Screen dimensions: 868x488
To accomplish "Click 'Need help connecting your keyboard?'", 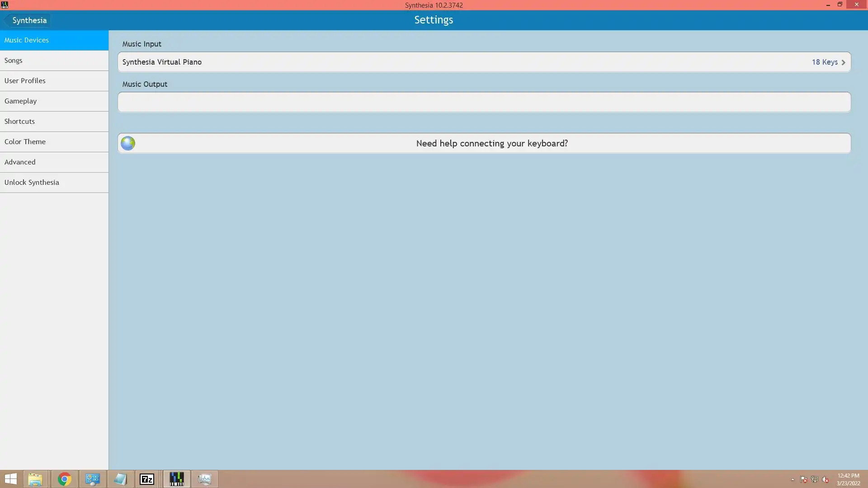I will [492, 143].
